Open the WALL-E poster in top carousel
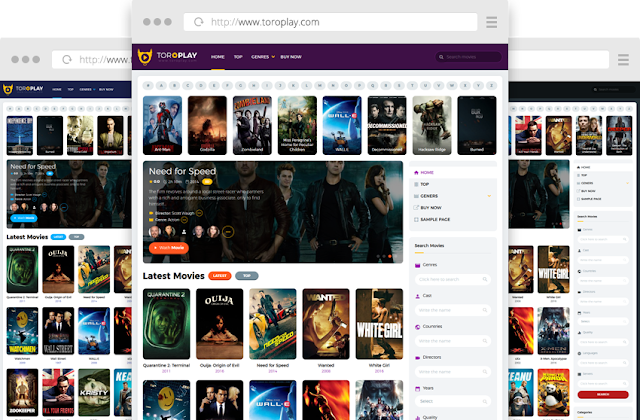The image size is (640, 420). coord(342,125)
